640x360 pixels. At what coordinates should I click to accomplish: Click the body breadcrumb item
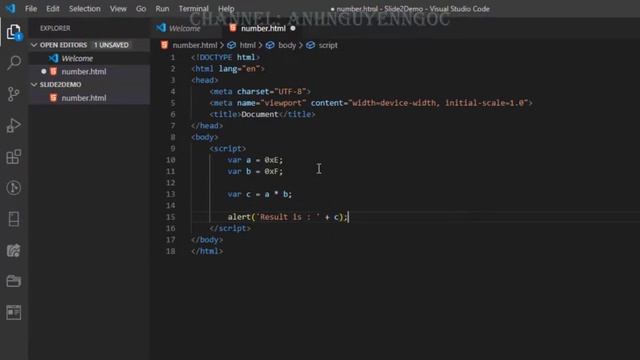click(287, 45)
